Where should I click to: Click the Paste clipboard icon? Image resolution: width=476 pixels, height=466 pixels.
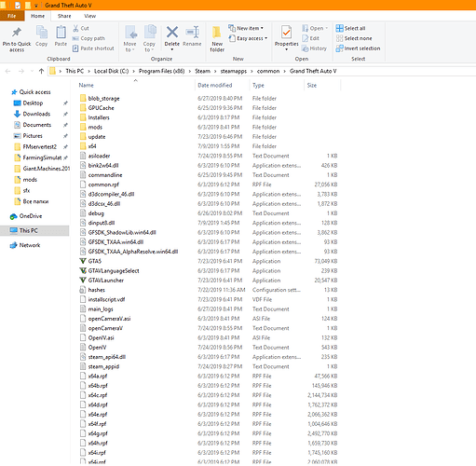(x=61, y=33)
